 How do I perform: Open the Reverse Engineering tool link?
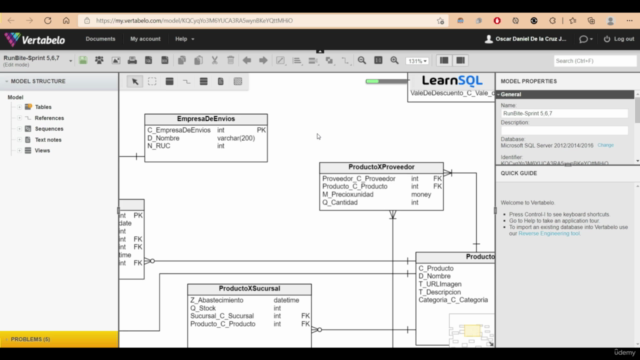tap(549, 233)
